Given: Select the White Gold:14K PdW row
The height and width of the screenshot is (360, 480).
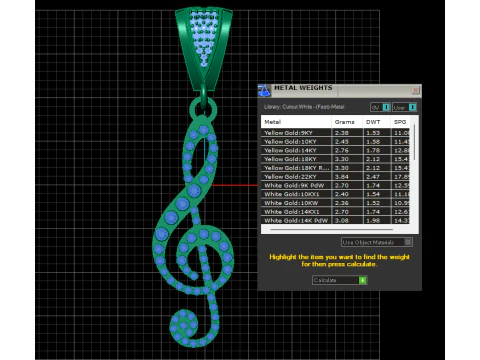Looking at the screenshot, I should [x=335, y=220].
